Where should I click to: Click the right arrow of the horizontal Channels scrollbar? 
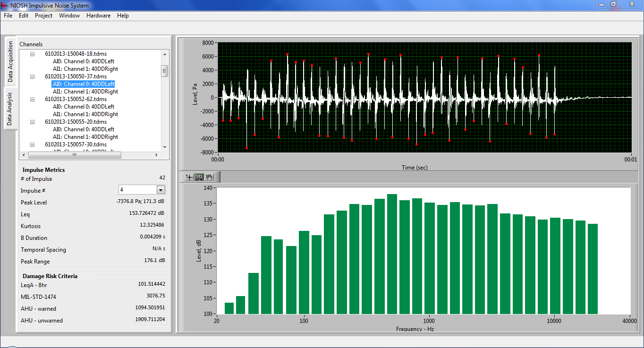click(157, 154)
